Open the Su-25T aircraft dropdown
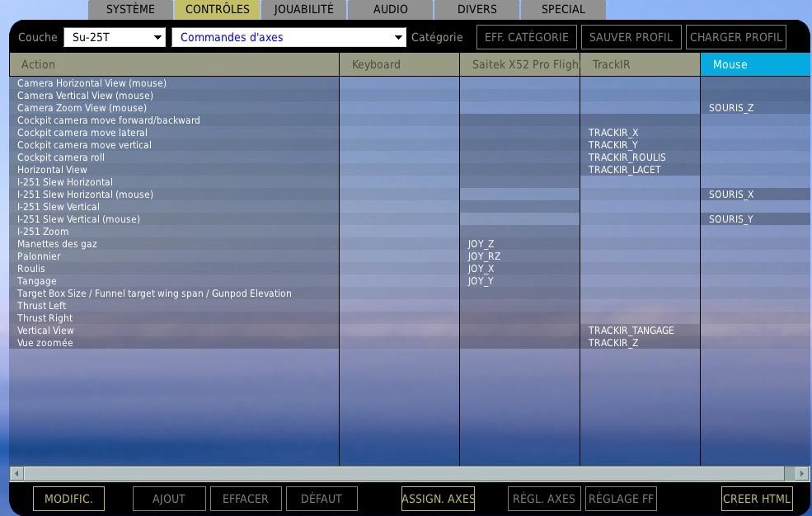Image resolution: width=812 pixels, height=516 pixels. coord(115,37)
